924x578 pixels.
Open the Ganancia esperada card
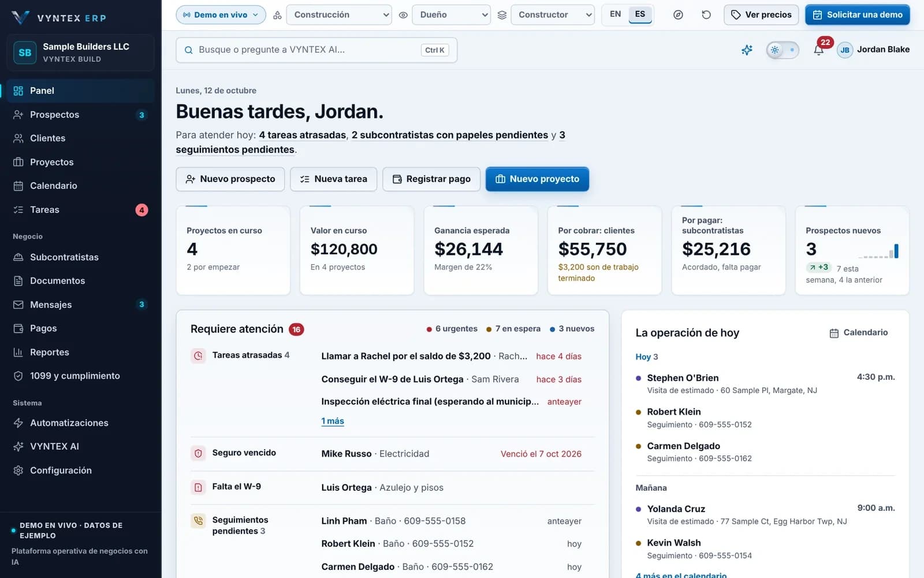click(480, 250)
